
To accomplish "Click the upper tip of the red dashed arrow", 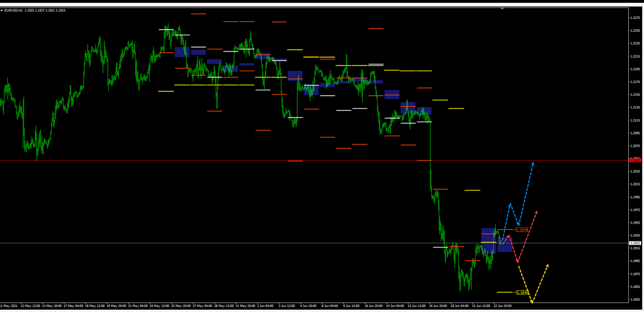I will coord(537,211).
